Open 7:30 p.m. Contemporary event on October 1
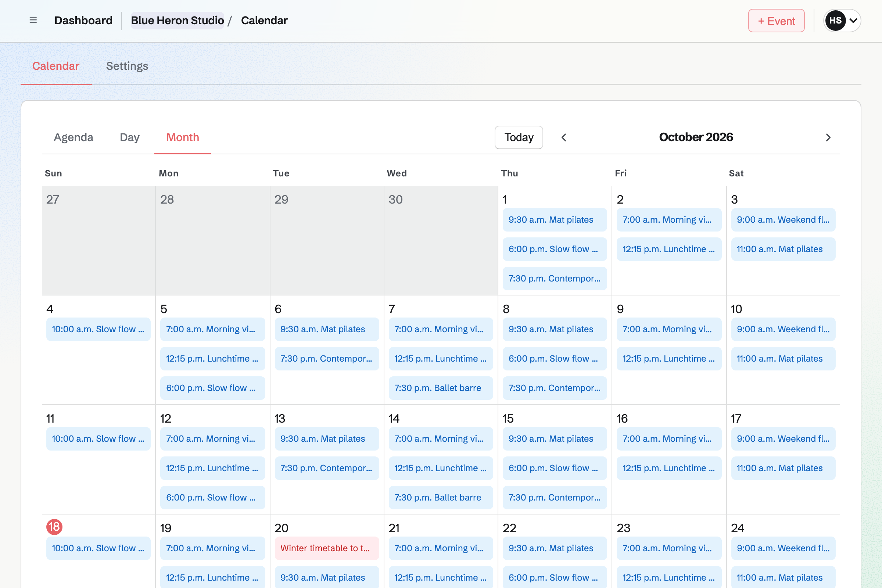The image size is (882, 588). click(x=555, y=279)
